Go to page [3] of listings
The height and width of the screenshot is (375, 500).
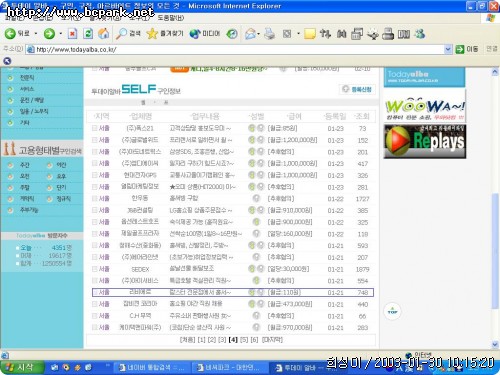(x=222, y=340)
